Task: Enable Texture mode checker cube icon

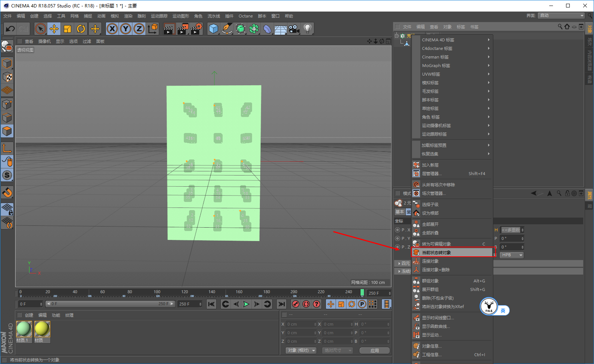Action: (7, 77)
